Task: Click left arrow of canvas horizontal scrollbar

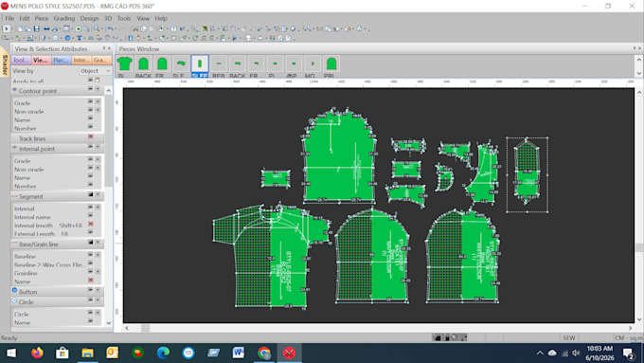Action: [127, 328]
